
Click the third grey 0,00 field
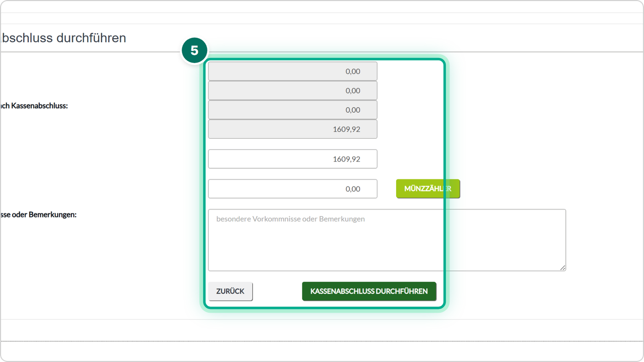(293, 110)
